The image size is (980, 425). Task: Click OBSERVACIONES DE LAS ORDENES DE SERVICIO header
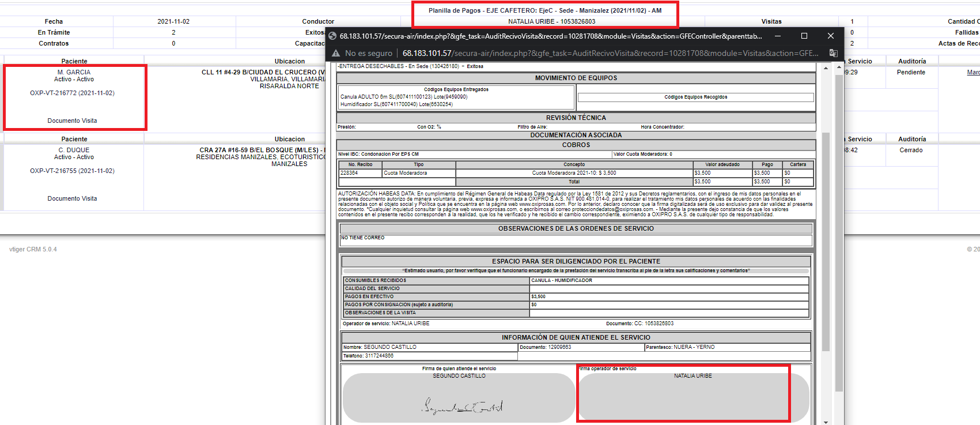pos(576,228)
